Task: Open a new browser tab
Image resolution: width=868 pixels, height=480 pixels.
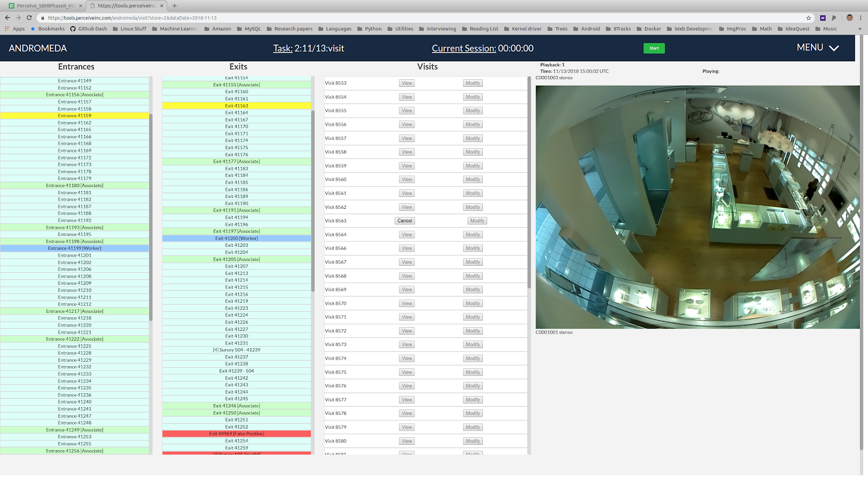Action: pos(175,5)
